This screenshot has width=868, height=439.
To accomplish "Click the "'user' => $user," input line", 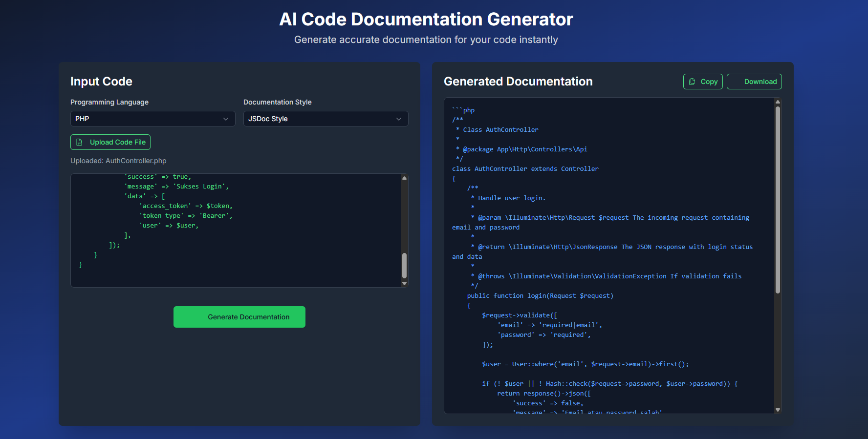I will point(169,226).
